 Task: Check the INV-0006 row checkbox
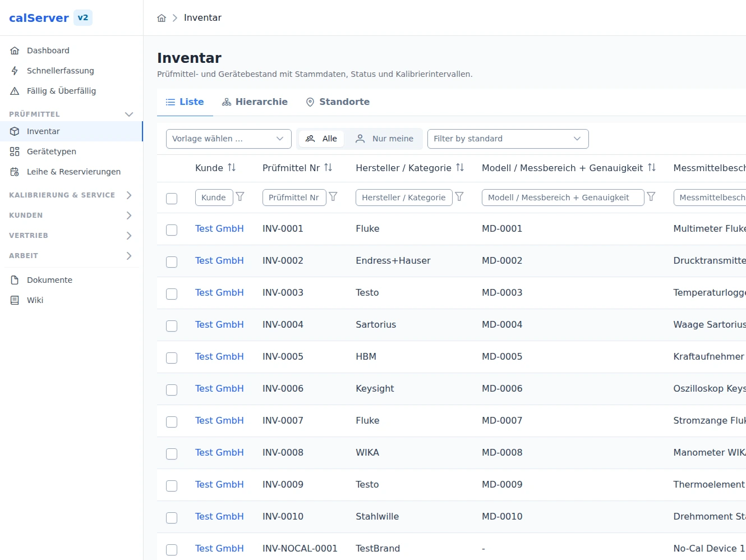(x=172, y=390)
